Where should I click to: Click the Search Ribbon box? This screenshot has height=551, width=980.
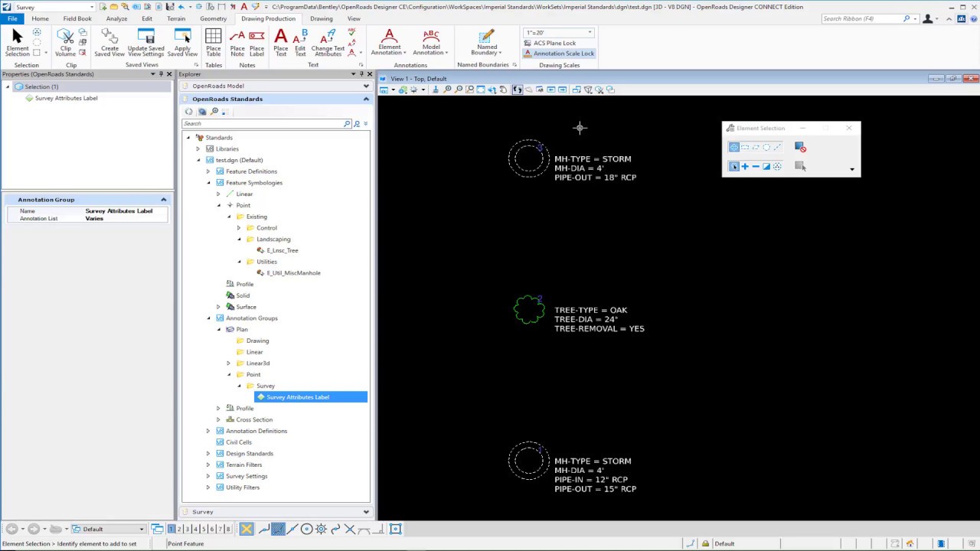point(863,18)
